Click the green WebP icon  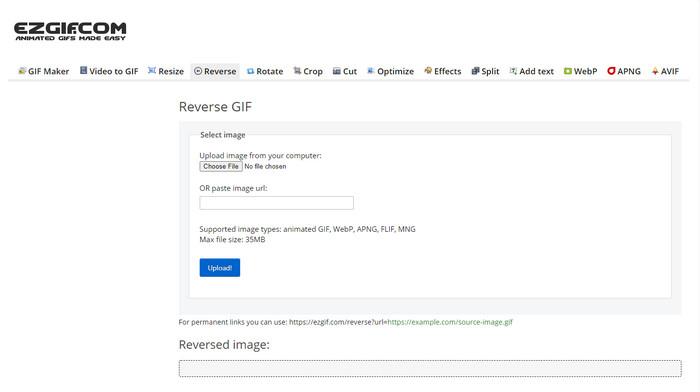click(x=568, y=71)
